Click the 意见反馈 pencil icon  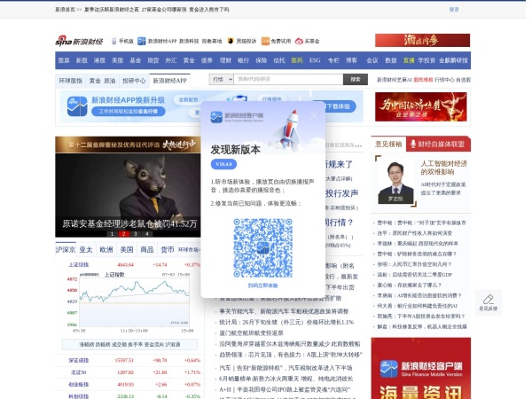[x=488, y=300]
